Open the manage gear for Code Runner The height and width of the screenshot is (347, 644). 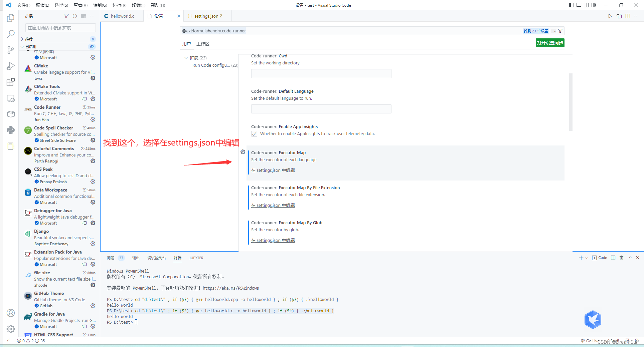coord(93,119)
